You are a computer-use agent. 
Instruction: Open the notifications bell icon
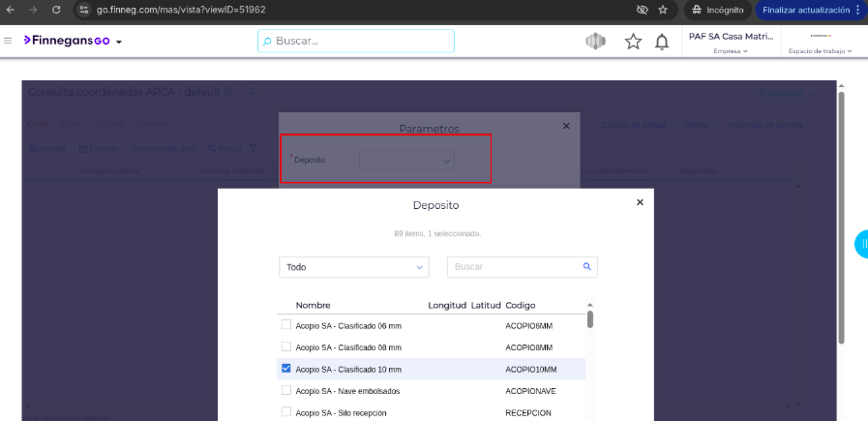click(x=662, y=42)
